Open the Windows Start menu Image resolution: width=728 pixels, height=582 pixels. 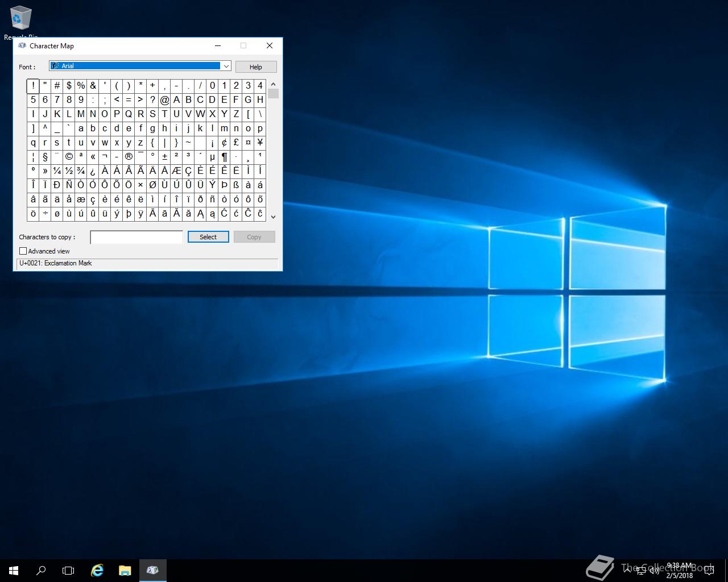coord(14,571)
